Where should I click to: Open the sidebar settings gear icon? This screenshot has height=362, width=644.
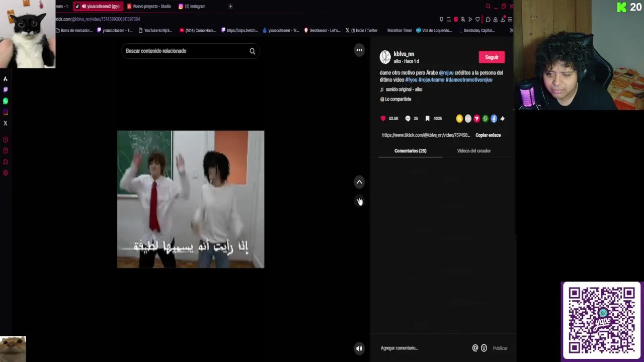[6, 173]
